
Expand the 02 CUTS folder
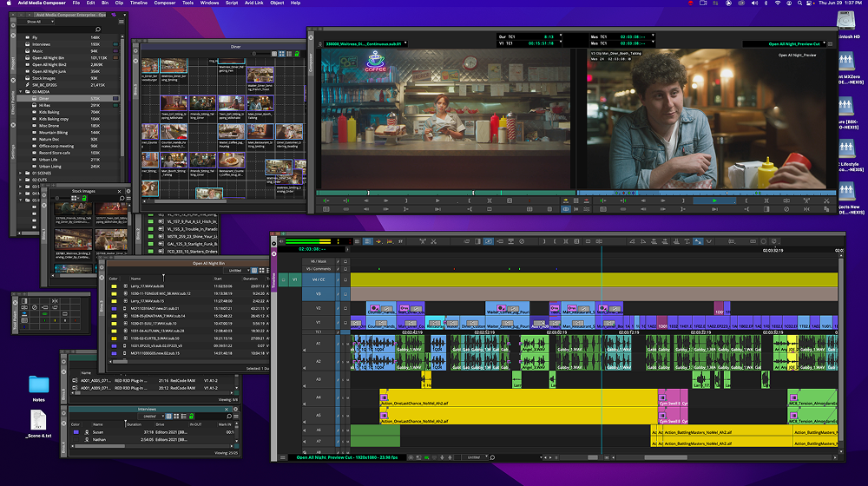click(21, 180)
